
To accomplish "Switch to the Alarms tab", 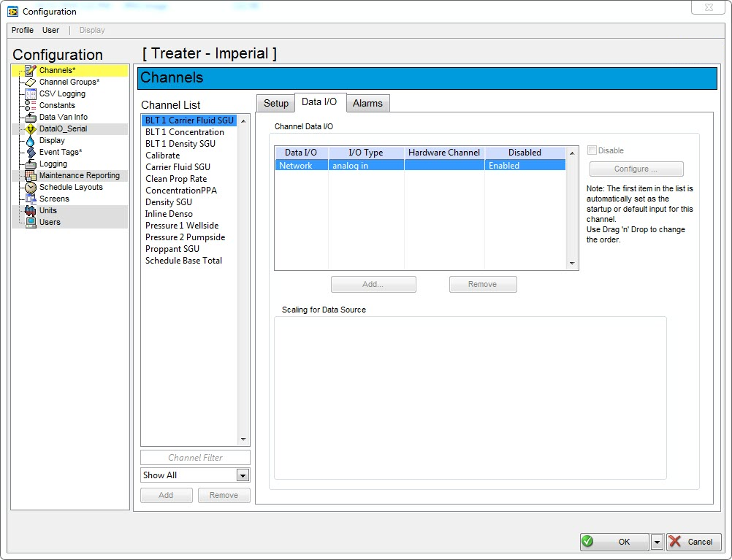I will (x=368, y=103).
